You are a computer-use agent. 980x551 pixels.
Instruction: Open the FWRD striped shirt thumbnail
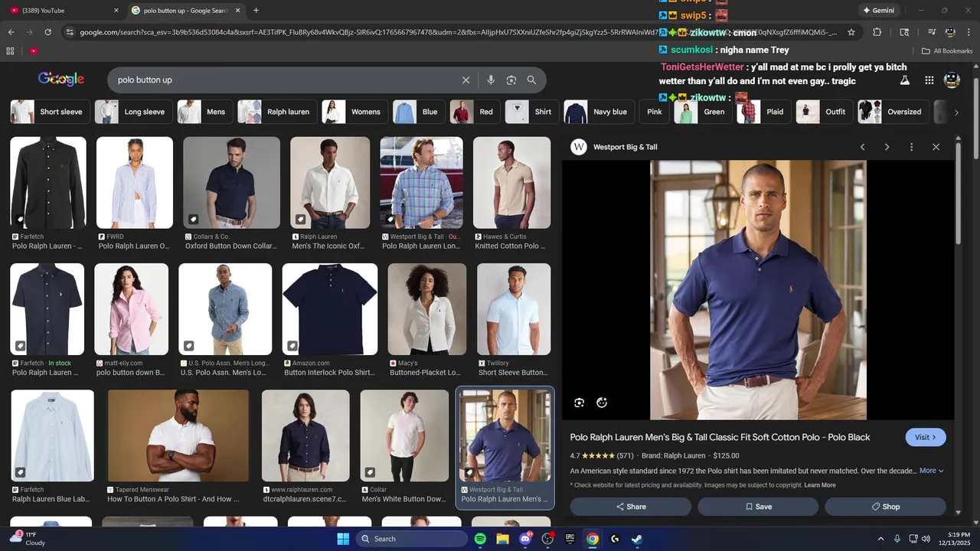tap(135, 183)
